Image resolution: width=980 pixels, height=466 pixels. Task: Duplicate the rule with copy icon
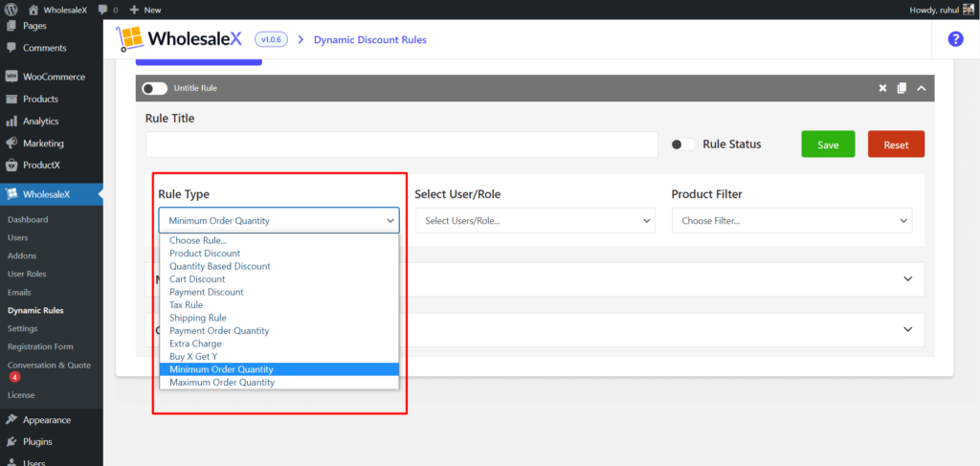tap(902, 88)
